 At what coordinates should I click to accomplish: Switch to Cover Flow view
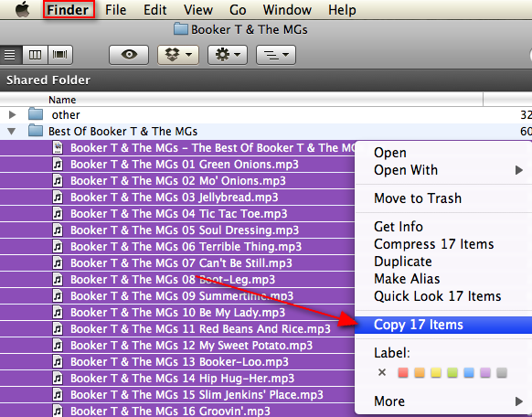click(x=60, y=55)
